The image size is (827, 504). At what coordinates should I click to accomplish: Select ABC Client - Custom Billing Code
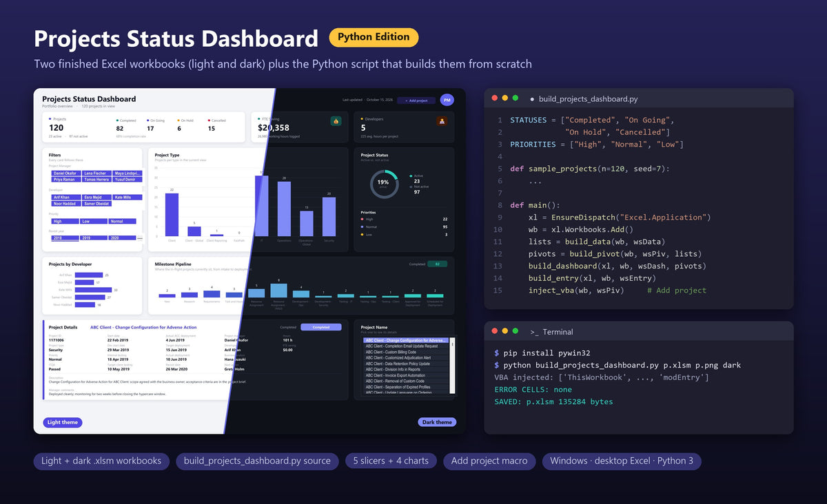[x=406, y=352]
